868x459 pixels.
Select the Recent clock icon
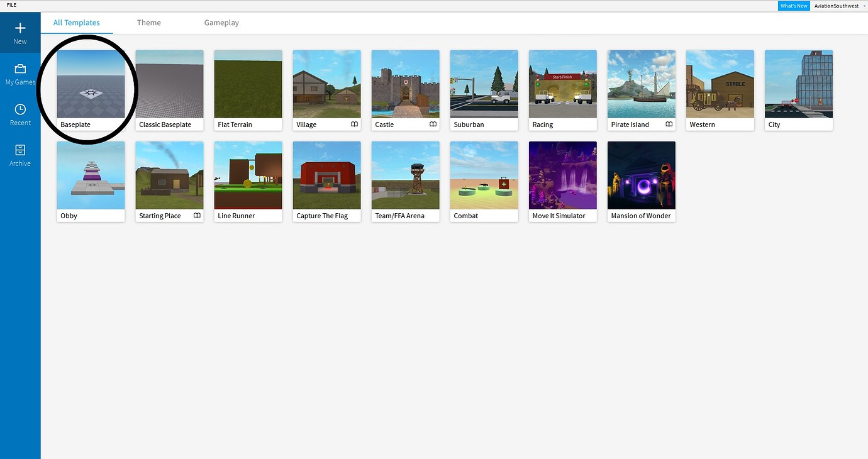pos(19,113)
